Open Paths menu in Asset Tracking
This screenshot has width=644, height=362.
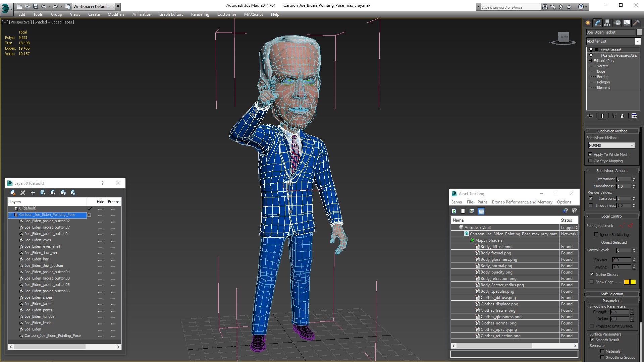482,202
